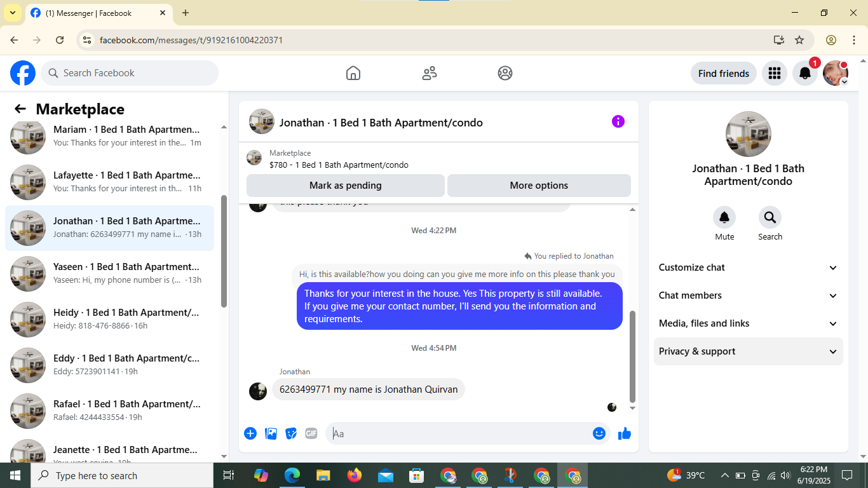Click message 6263499771 my name is Jonathan
This screenshot has height=488, width=868.
point(369,390)
